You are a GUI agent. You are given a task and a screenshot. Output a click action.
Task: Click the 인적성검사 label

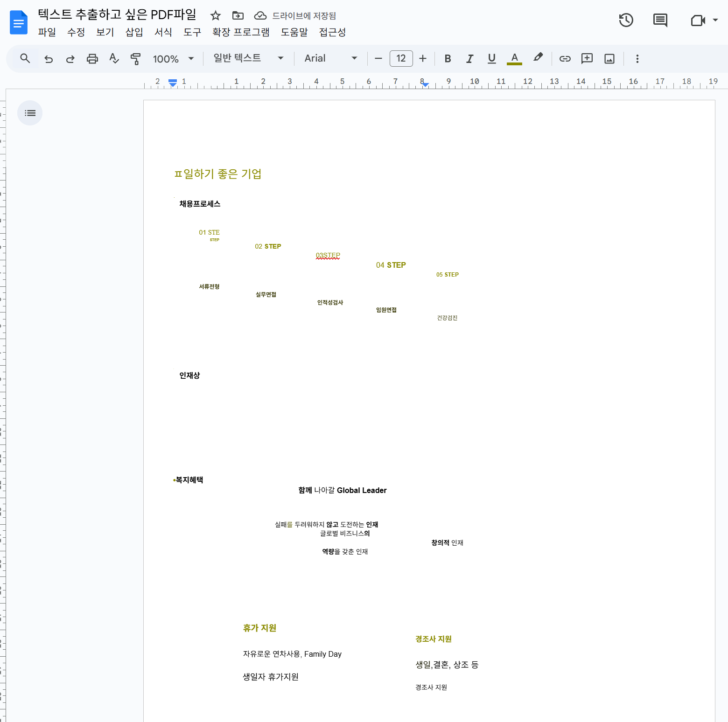coord(330,303)
